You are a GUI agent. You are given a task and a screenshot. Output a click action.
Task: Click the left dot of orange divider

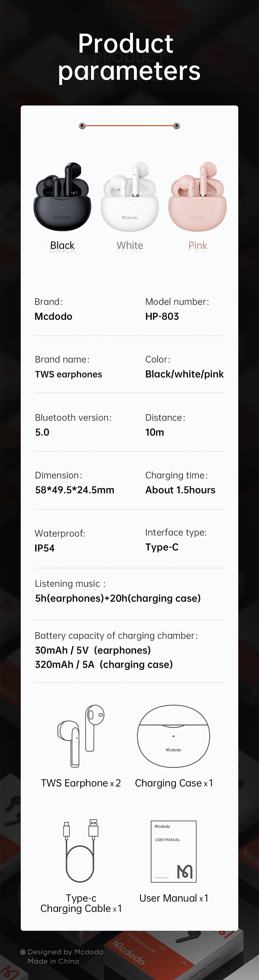82,126
